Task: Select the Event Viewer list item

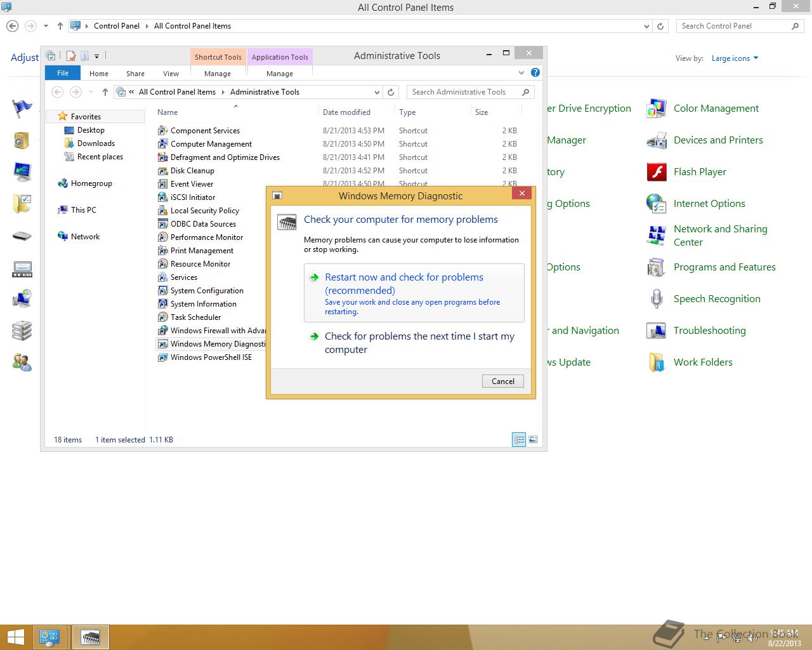Action: tap(192, 184)
